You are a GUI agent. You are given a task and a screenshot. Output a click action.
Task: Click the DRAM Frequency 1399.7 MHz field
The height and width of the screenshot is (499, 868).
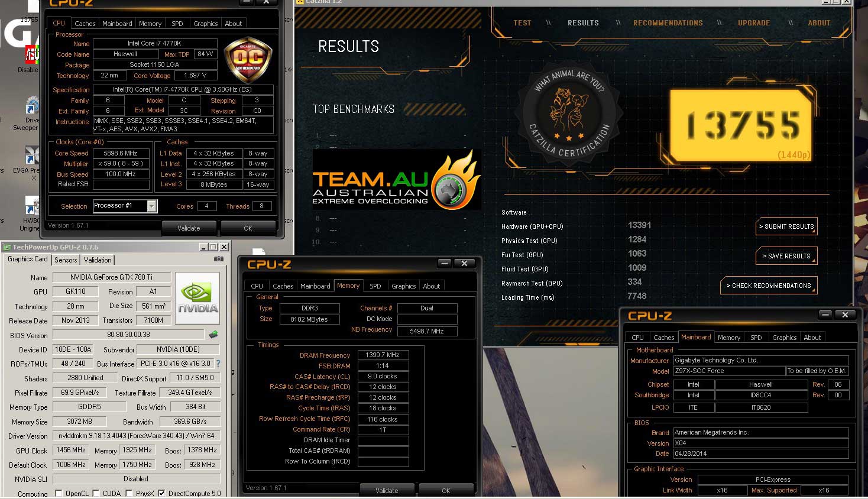(383, 355)
